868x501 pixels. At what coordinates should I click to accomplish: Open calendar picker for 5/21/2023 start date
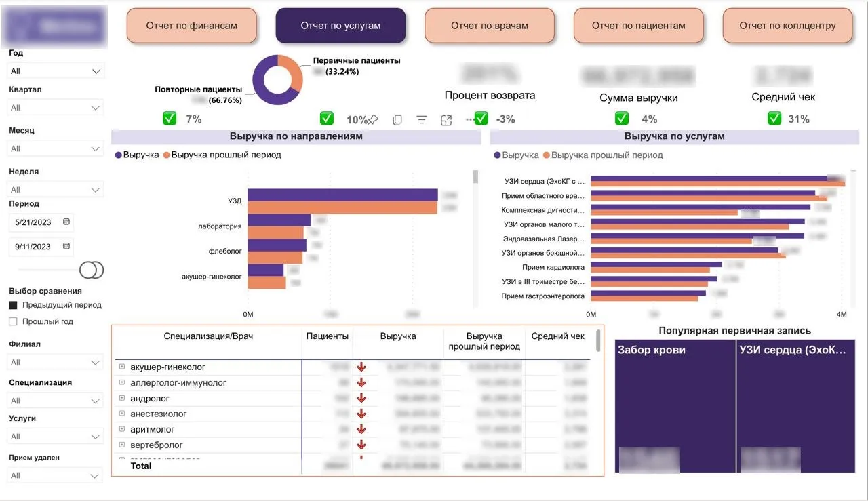pos(66,222)
